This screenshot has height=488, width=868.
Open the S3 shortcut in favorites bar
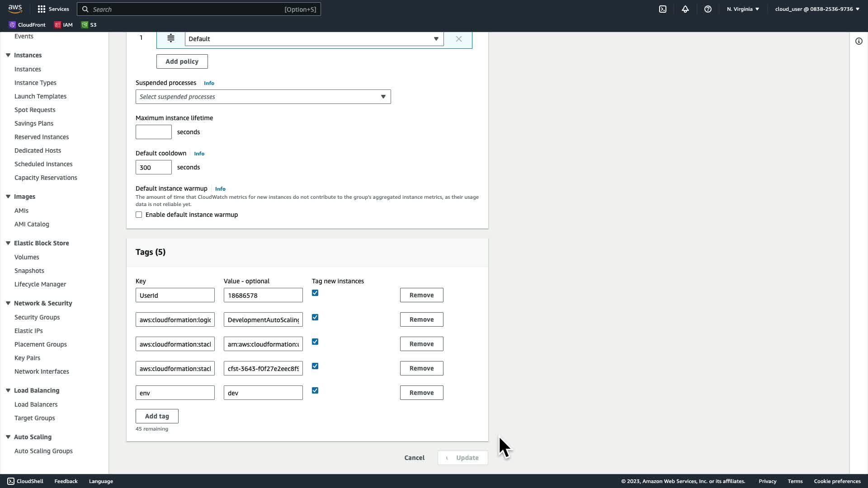pos(89,25)
